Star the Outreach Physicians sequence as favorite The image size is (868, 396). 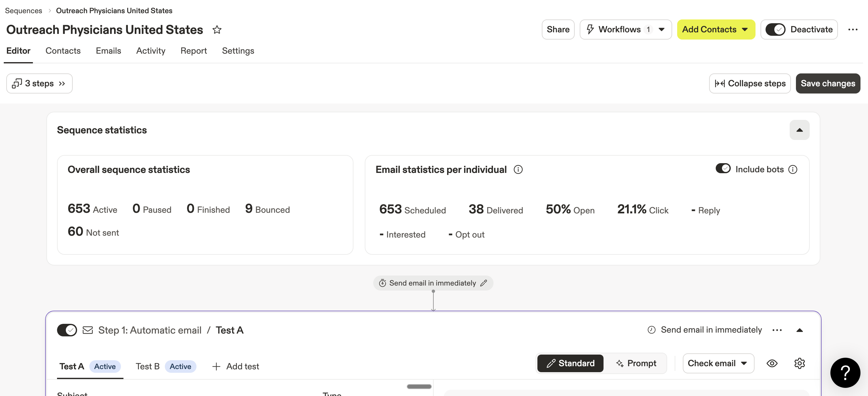(x=217, y=30)
